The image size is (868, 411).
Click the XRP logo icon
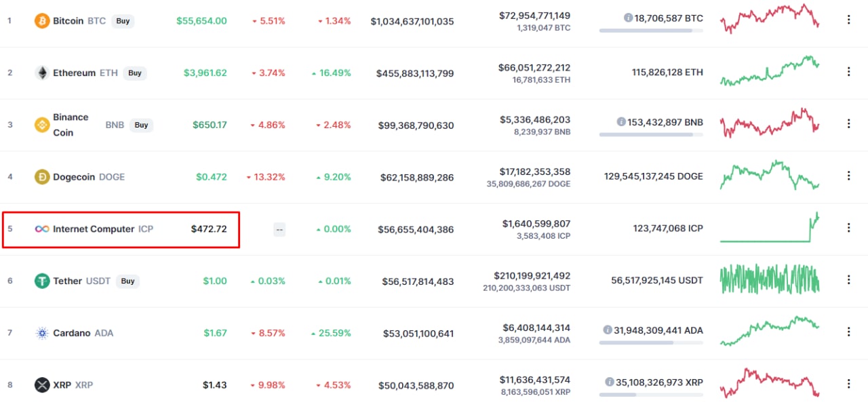42,385
